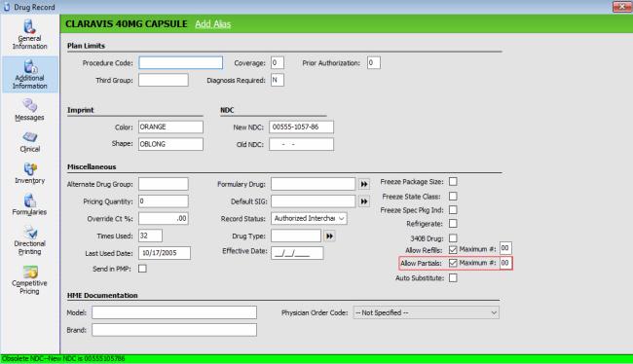Viewport: 633px width, 364px height.
Task: Click Default SIG lookup arrow button
Action: tap(364, 201)
